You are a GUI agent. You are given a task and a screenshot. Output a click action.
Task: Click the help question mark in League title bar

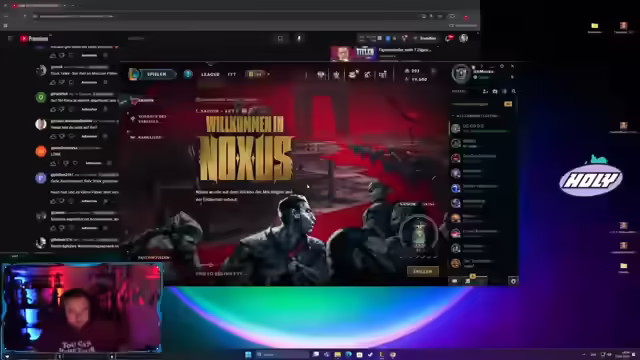[482, 66]
